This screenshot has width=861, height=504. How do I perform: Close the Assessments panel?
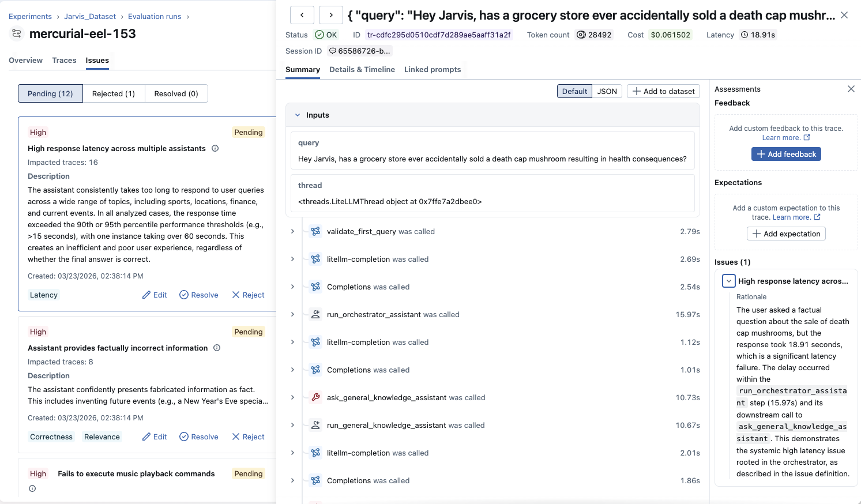(851, 89)
